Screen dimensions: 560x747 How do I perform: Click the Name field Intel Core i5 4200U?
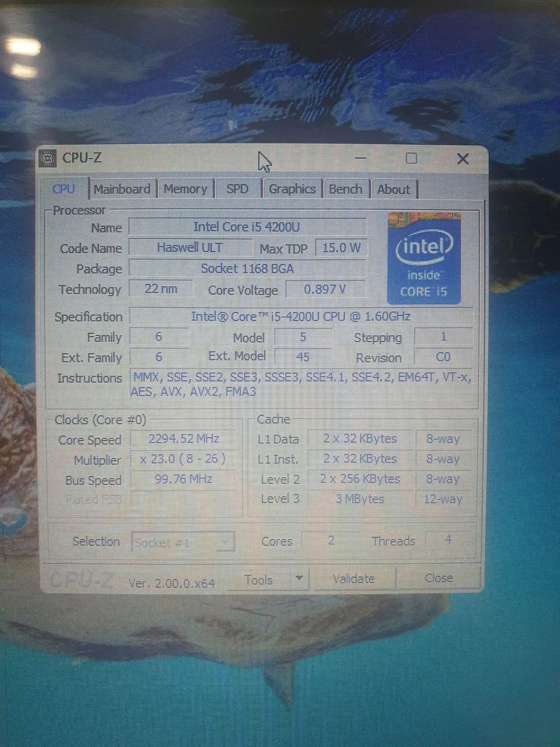click(247, 227)
